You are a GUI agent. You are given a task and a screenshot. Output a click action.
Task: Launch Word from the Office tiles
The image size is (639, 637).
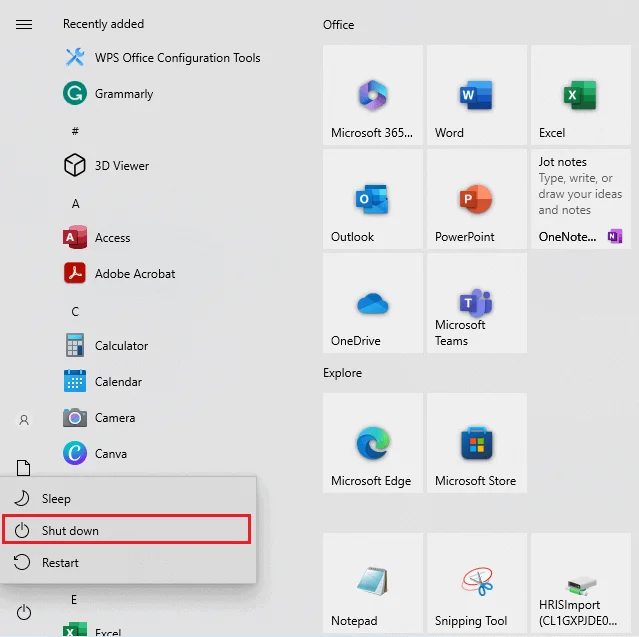(477, 95)
